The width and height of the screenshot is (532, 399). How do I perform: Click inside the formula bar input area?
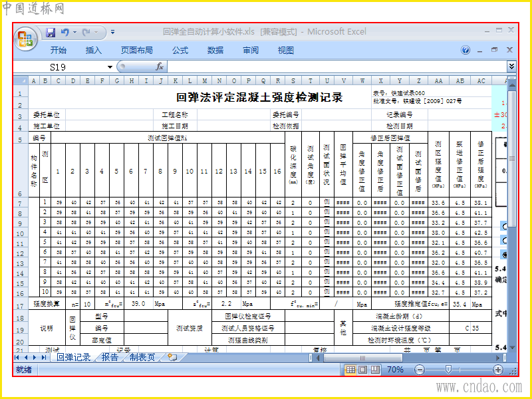(x=337, y=67)
